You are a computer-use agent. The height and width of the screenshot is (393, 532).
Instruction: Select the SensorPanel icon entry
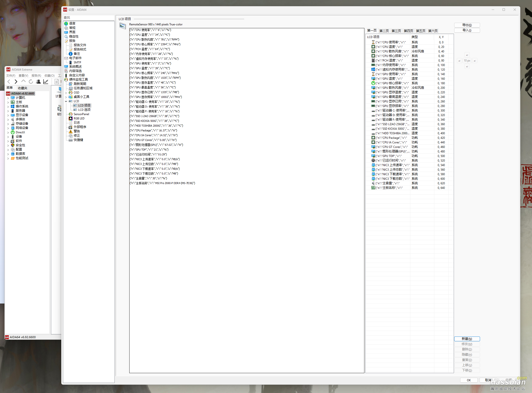71,114
